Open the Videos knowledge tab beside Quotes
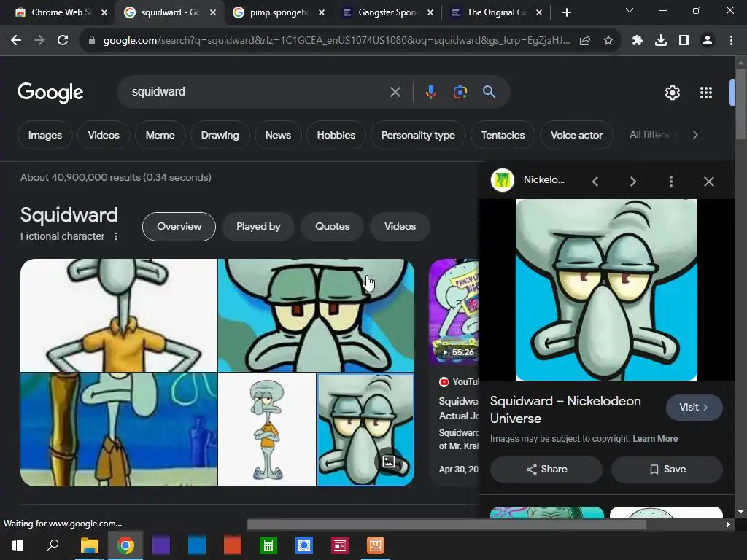 [x=400, y=227]
